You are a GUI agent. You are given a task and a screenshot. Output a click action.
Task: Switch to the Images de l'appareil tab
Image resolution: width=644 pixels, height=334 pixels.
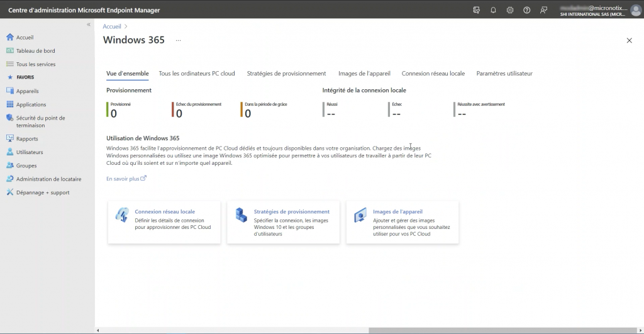tap(364, 74)
